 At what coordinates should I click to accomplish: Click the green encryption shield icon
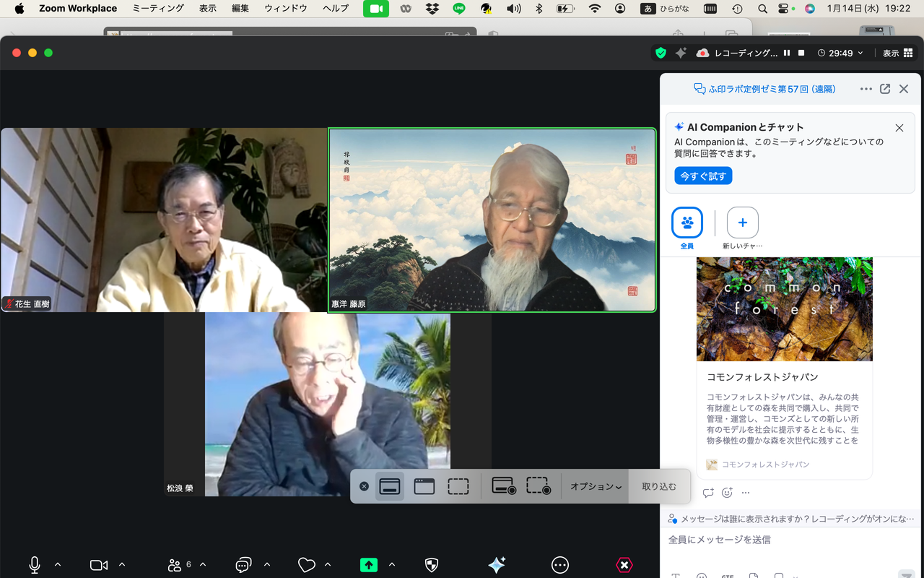tap(661, 53)
